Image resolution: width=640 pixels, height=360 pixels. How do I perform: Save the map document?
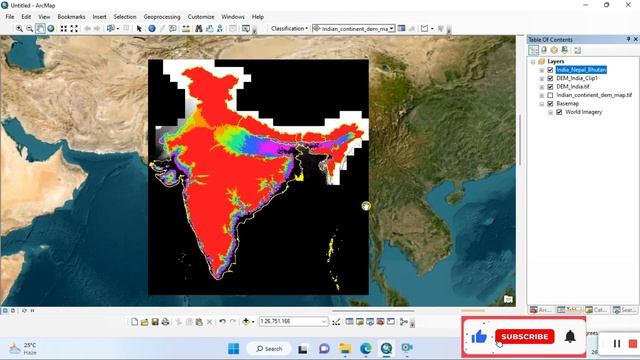pos(155,322)
